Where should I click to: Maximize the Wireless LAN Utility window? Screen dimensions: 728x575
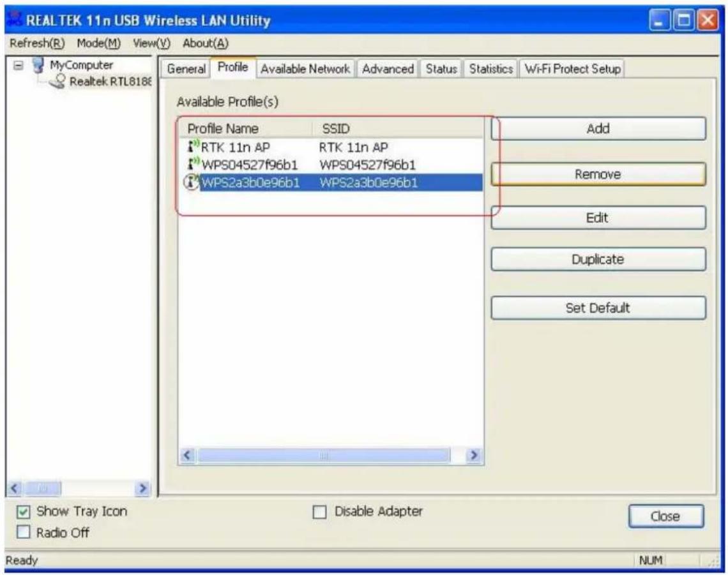[x=683, y=20]
